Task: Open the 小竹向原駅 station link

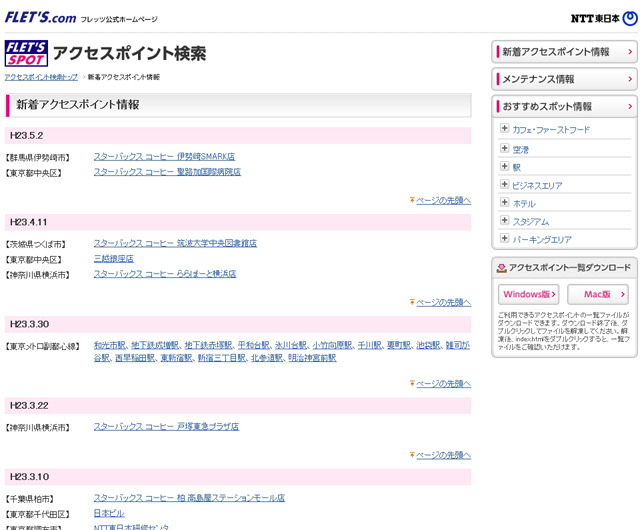Action: [x=332, y=345]
